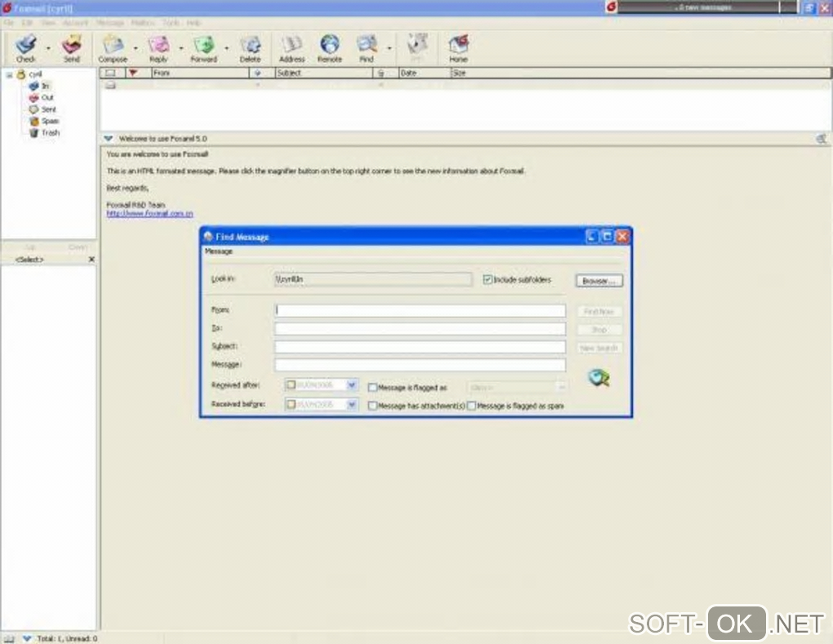Click the red flag column header icon

[133, 73]
